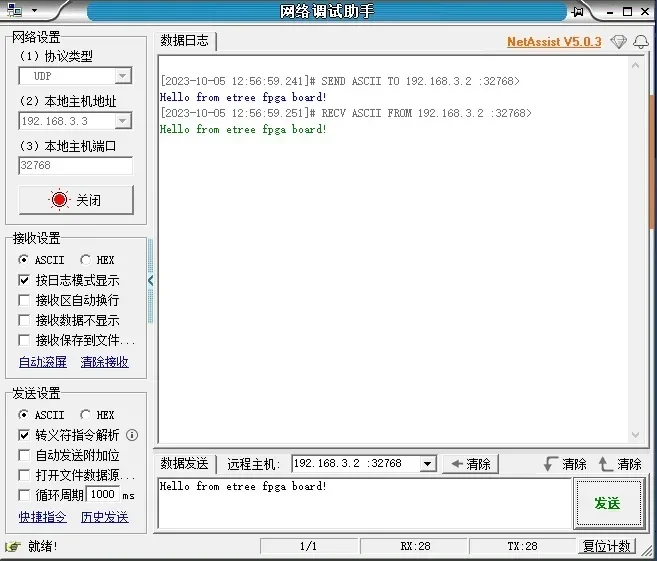Enable the 接收区自动换行 checkbox
Image resolution: width=657 pixels, height=561 pixels.
[25, 300]
